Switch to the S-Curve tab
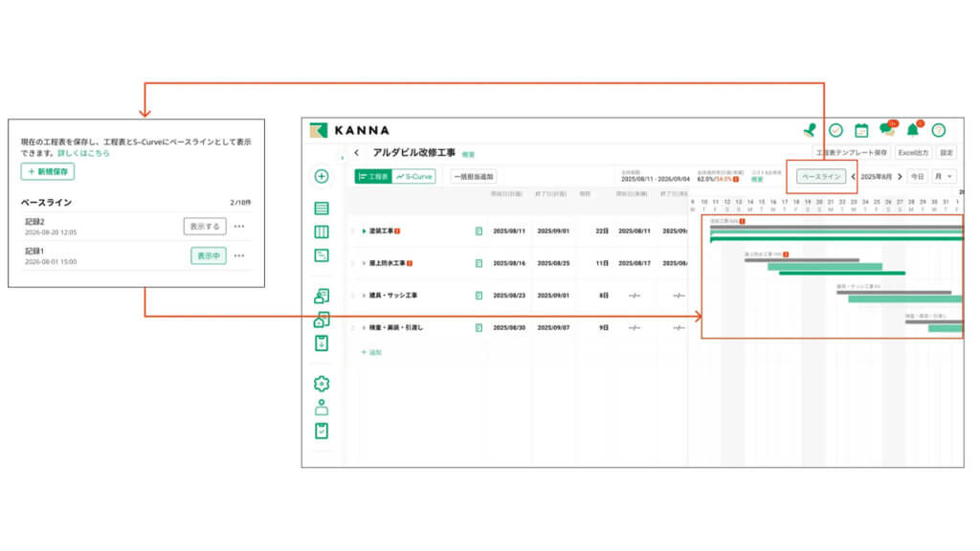 pos(414,177)
